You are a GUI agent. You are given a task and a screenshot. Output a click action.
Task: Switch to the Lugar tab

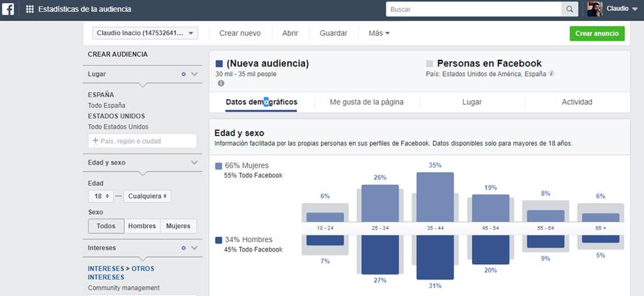point(472,102)
